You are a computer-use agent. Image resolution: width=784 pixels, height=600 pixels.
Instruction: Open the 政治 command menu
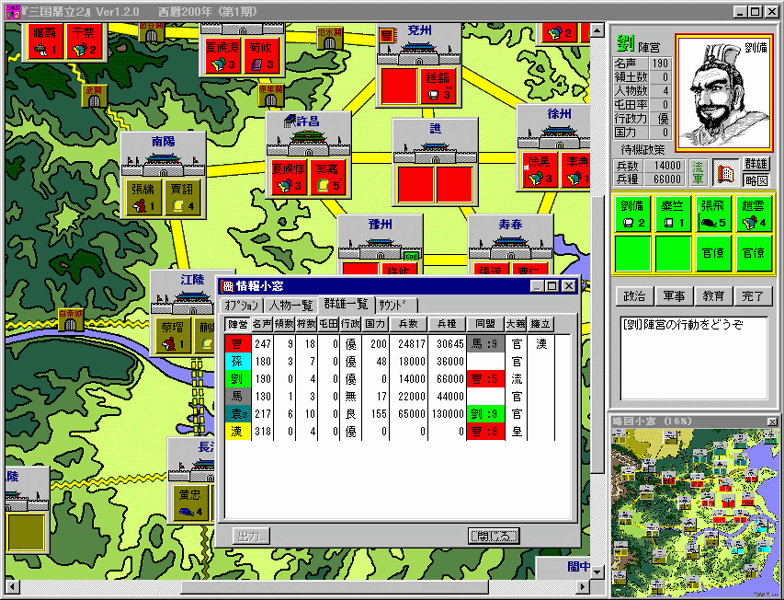[634, 296]
